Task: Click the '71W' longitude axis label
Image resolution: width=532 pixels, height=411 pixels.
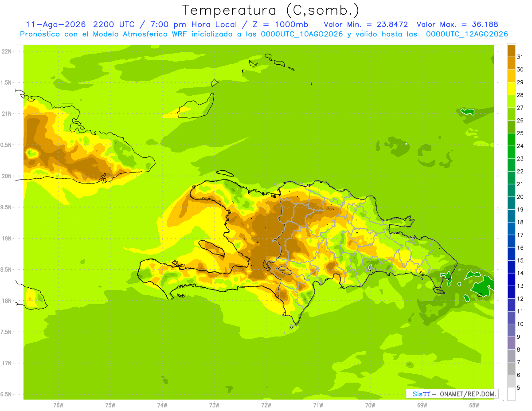Action: point(318,405)
